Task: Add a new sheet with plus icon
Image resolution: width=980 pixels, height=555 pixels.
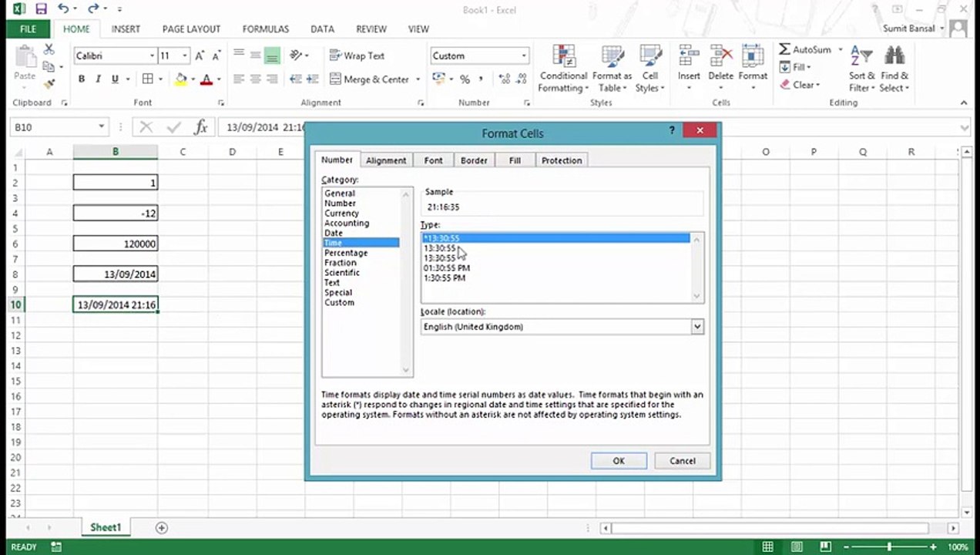Action: [161, 527]
